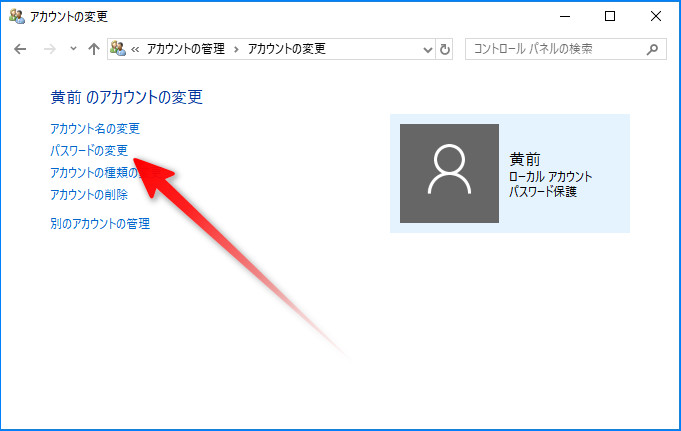Open the address bar history dropdown
This screenshot has height=431, width=681.
428,50
